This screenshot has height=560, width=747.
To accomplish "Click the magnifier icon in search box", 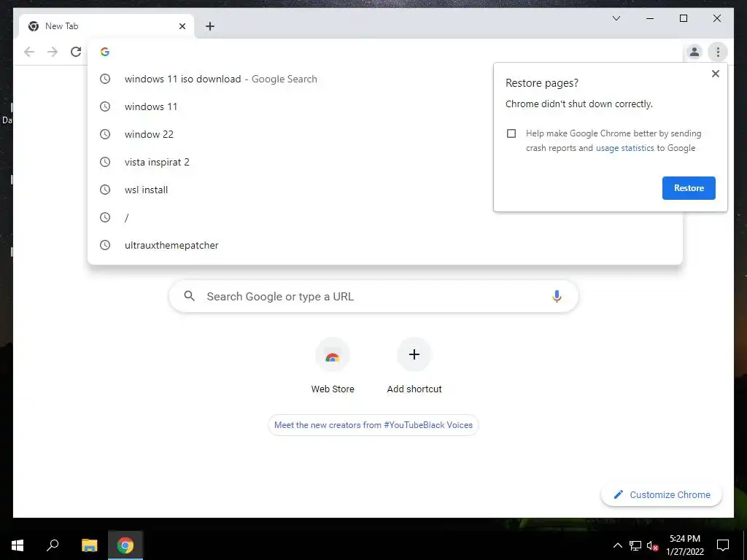I will click(189, 296).
